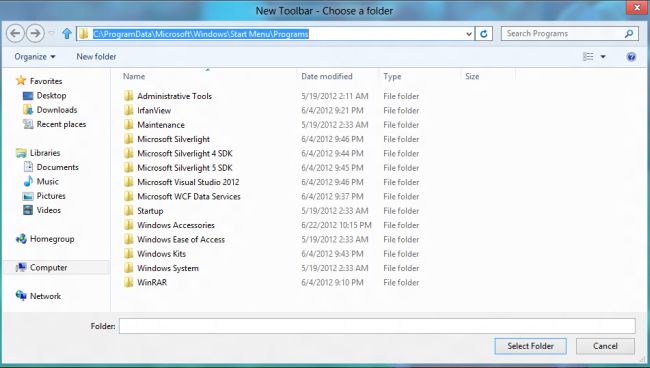Go back using the Back arrow

pos(15,33)
